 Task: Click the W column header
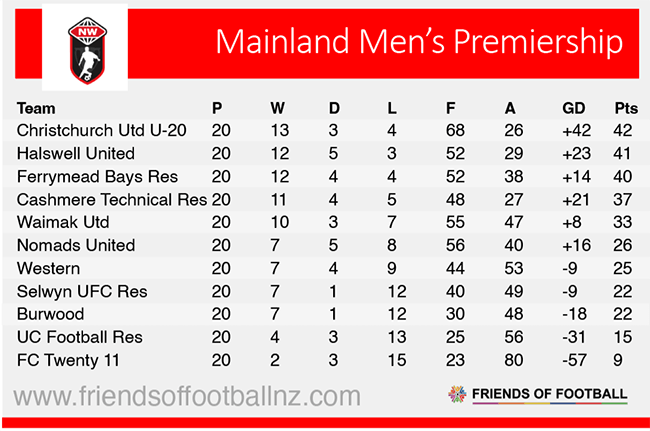coord(278,108)
